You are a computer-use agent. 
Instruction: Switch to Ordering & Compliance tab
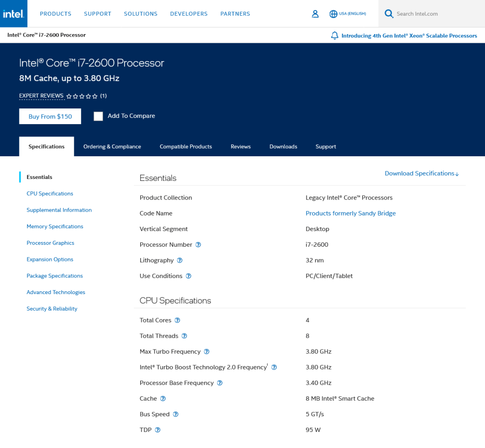point(112,147)
